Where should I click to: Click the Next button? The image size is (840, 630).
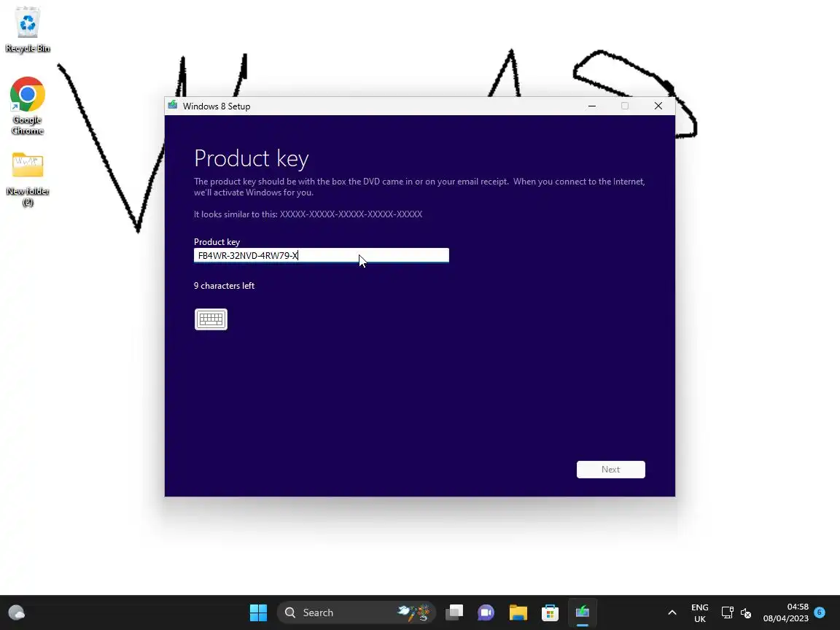[x=611, y=470]
